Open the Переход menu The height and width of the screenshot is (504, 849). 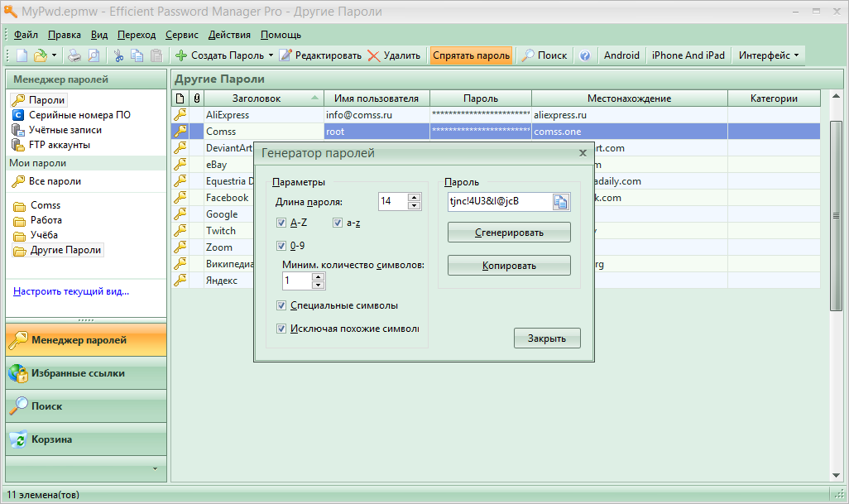point(137,35)
